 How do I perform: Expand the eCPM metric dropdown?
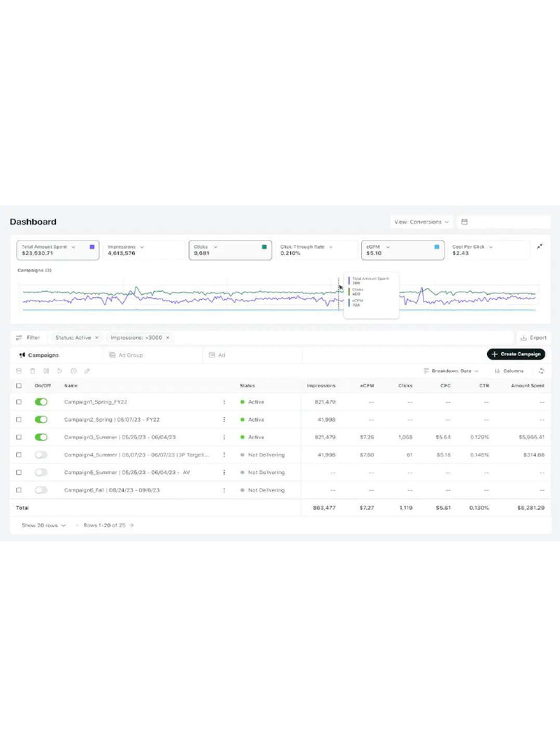388,247
